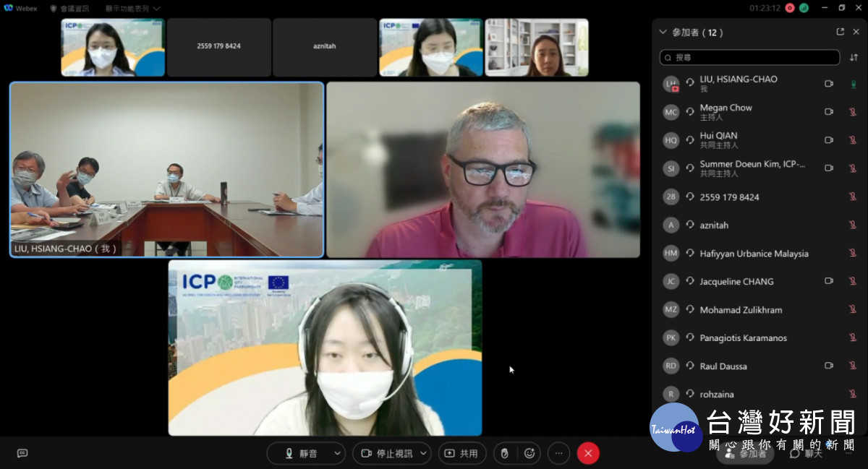Click muted mic icon for 2559 179 8424
868x469 pixels.
[854, 197]
